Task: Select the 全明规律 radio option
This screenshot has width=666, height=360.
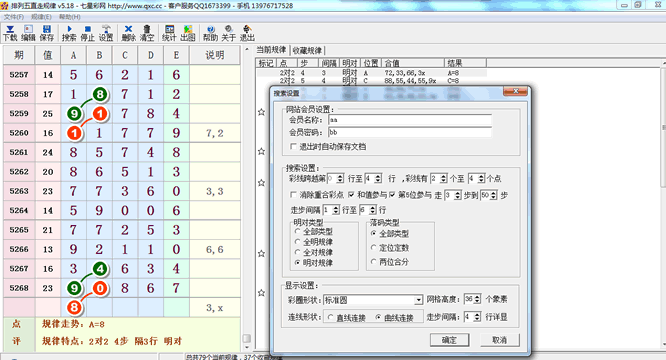Action: pos(298,242)
